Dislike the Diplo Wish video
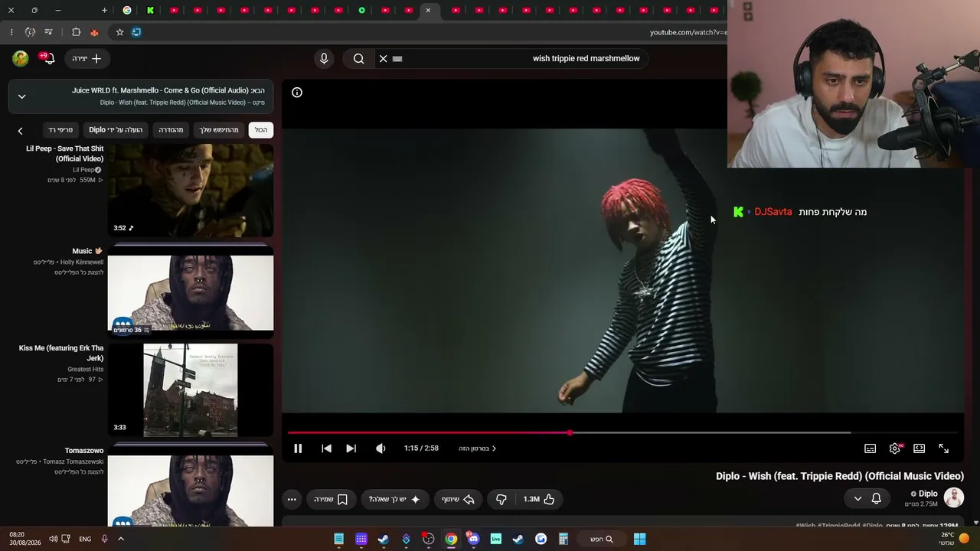 (501, 499)
